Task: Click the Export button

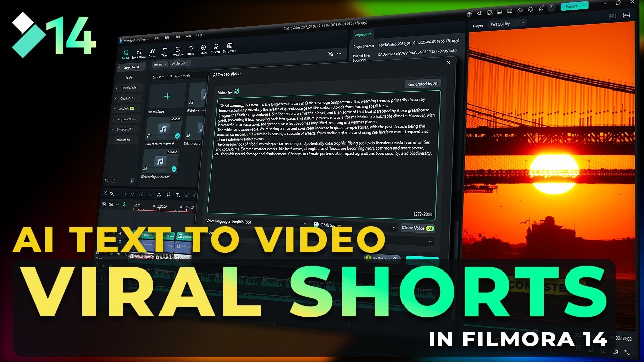Action: coord(574,6)
